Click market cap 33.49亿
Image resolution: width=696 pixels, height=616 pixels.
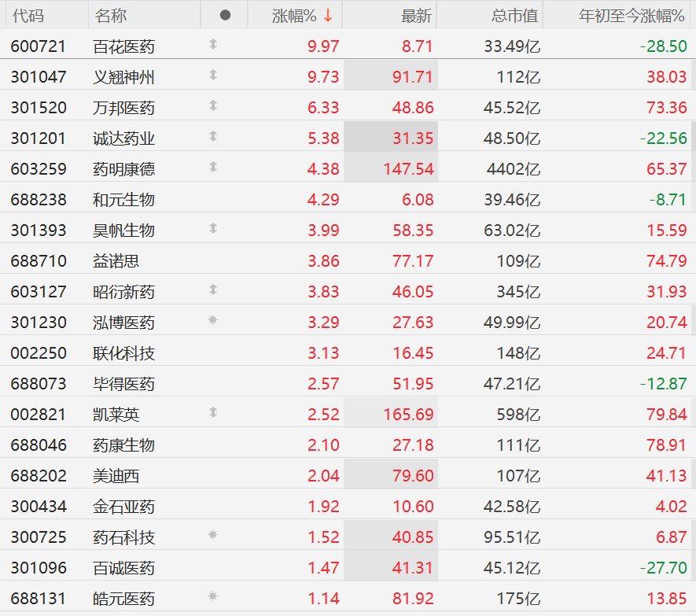(x=512, y=46)
